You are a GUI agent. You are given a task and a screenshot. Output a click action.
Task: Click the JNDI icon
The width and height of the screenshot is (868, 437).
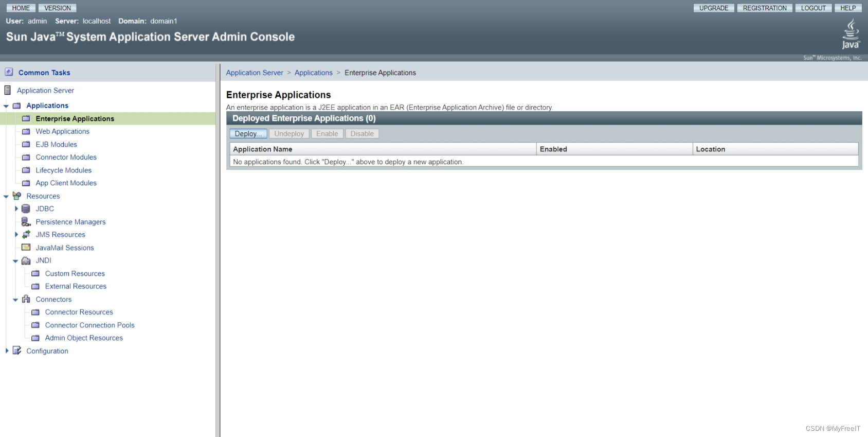click(26, 260)
